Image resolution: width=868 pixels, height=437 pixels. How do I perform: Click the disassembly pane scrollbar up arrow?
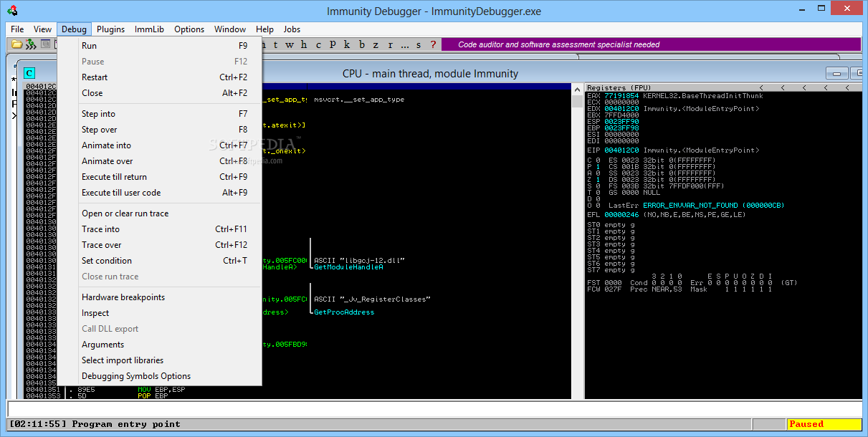576,88
